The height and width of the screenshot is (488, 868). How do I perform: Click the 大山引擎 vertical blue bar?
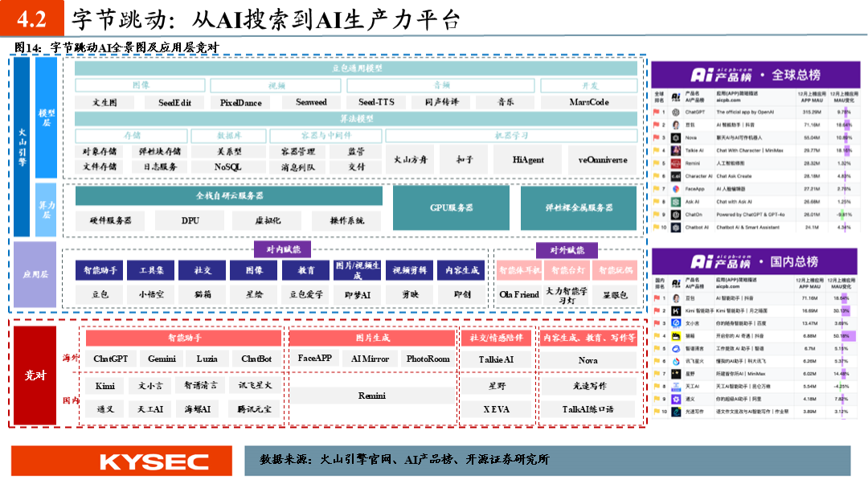pos(22,147)
